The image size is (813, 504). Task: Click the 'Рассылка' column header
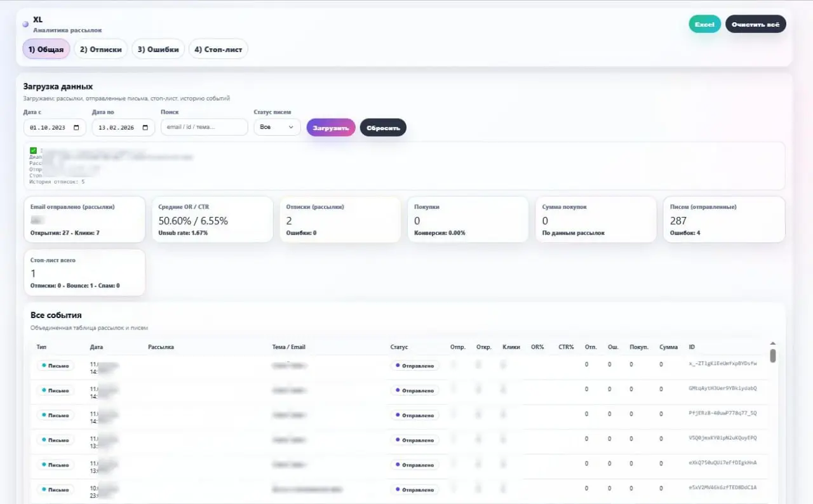pos(161,347)
